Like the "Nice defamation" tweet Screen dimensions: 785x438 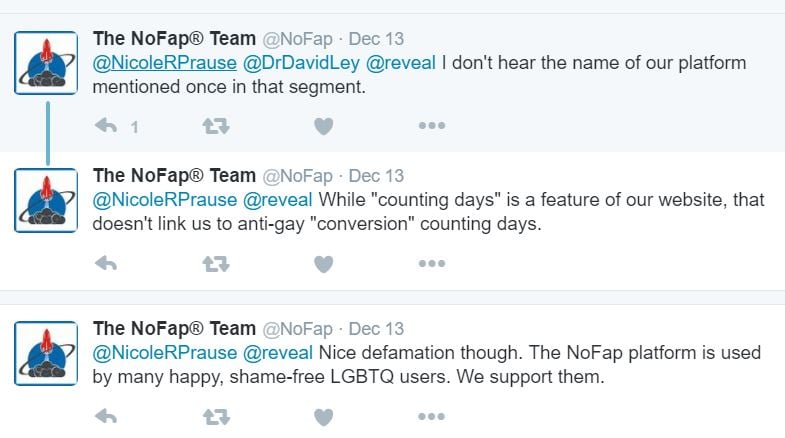click(323, 416)
